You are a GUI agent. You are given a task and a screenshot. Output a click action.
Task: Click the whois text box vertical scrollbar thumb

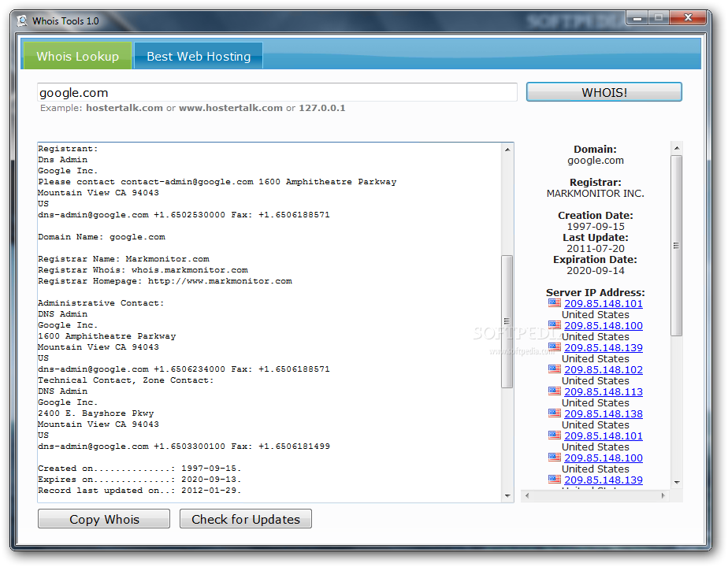(507, 321)
